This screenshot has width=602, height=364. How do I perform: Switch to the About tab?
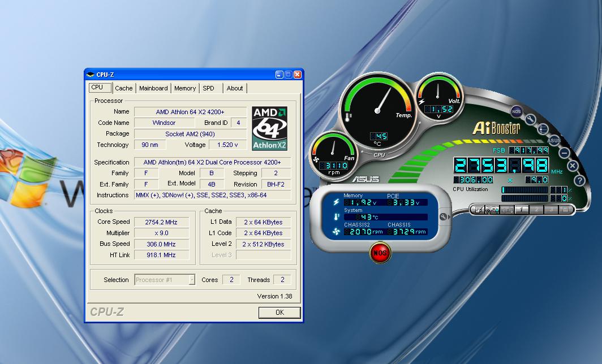click(235, 88)
